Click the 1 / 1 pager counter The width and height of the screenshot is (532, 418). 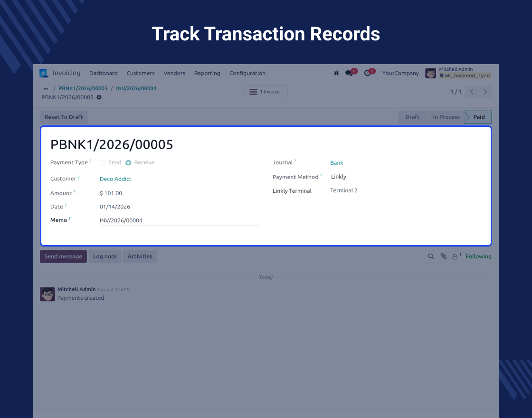456,92
